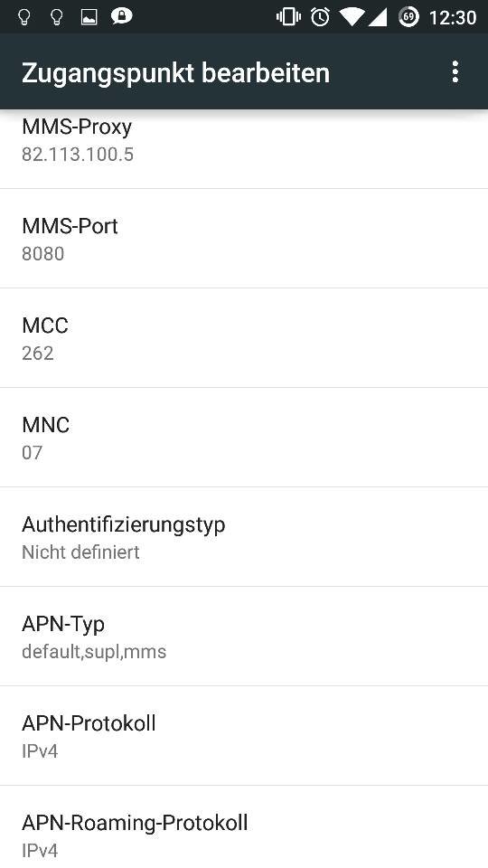Open APN-Roaming-Protokoll selection list
This screenshot has height=868, width=488.
244,827
